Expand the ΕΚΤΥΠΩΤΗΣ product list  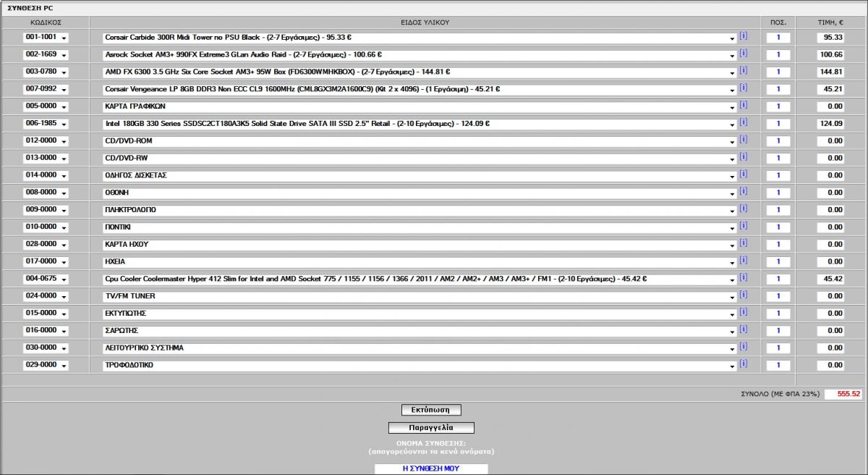420,314
